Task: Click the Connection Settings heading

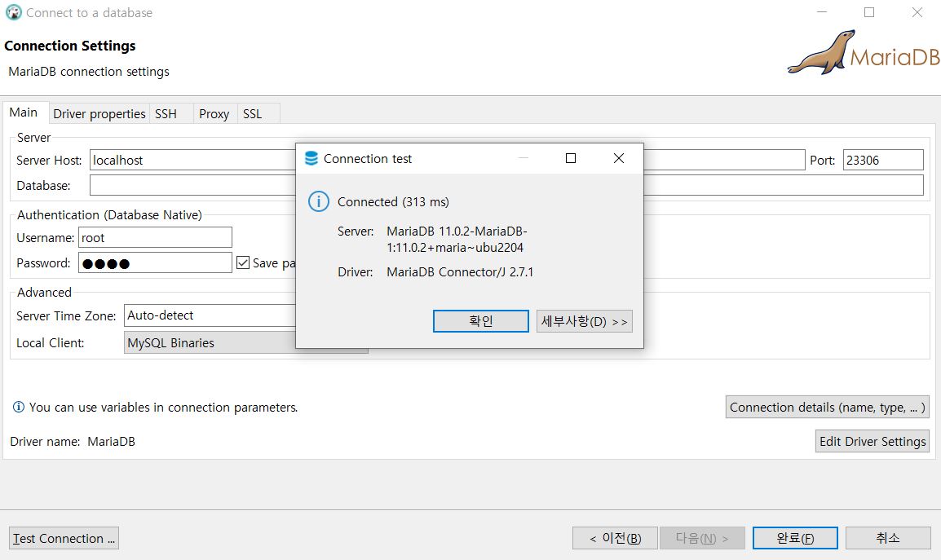Action: tap(69, 46)
